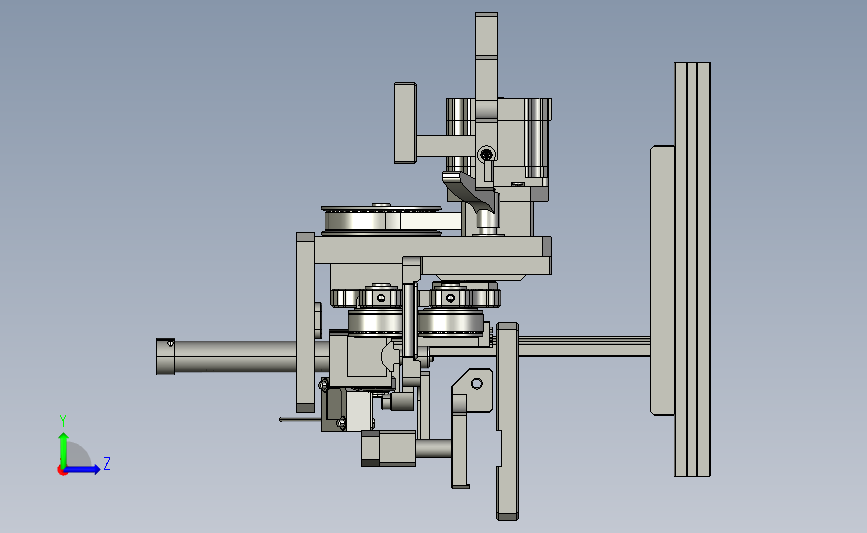The width and height of the screenshot is (867, 533).
Task: Click the green Y axis arrow of the triad
Action: 64,450
